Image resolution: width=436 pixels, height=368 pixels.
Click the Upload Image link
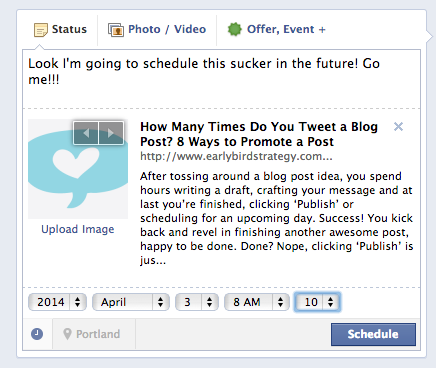tap(78, 229)
